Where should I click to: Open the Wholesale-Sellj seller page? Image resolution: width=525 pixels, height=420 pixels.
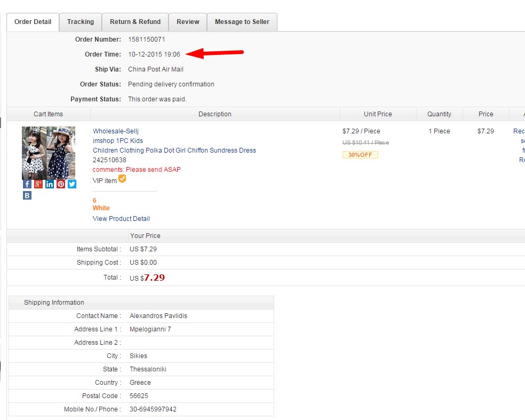click(x=115, y=131)
